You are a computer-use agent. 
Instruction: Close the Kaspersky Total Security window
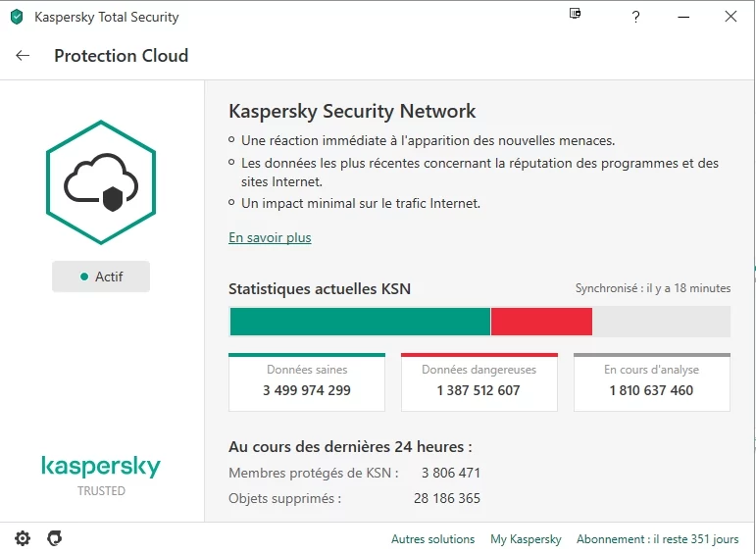pos(731,17)
